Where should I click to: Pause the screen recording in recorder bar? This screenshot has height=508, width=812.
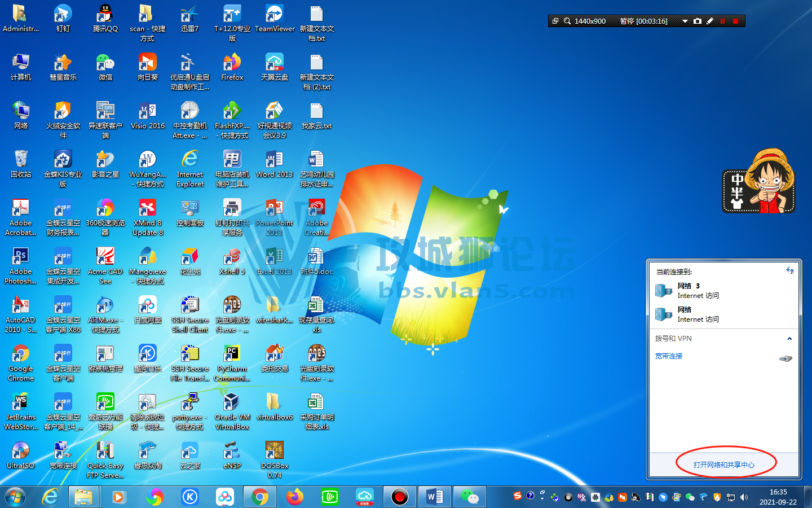pos(723,21)
